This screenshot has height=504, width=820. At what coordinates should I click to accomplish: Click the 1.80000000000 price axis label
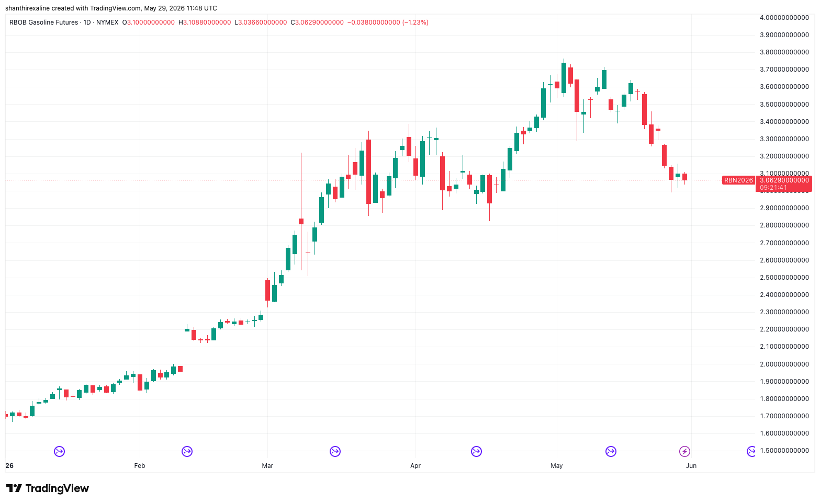(x=784, y=399)
